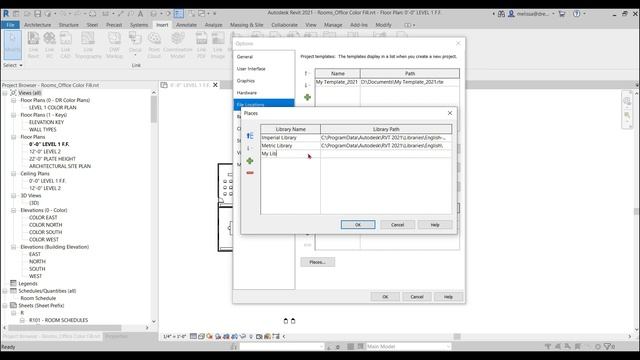Viewport: 640px width, 360px height.
Task: Click Help in the Places dialog
Action: click(x=435, y=225)
